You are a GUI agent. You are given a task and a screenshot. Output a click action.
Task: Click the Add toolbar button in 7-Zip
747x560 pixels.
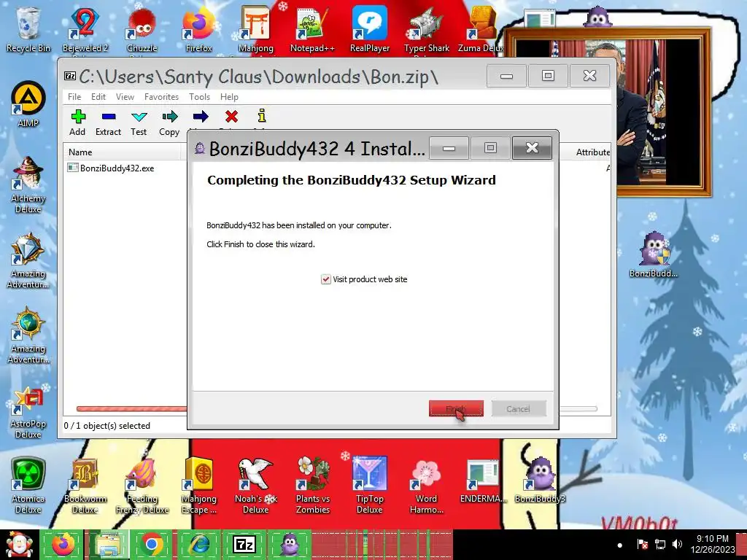tap(77, 122)
